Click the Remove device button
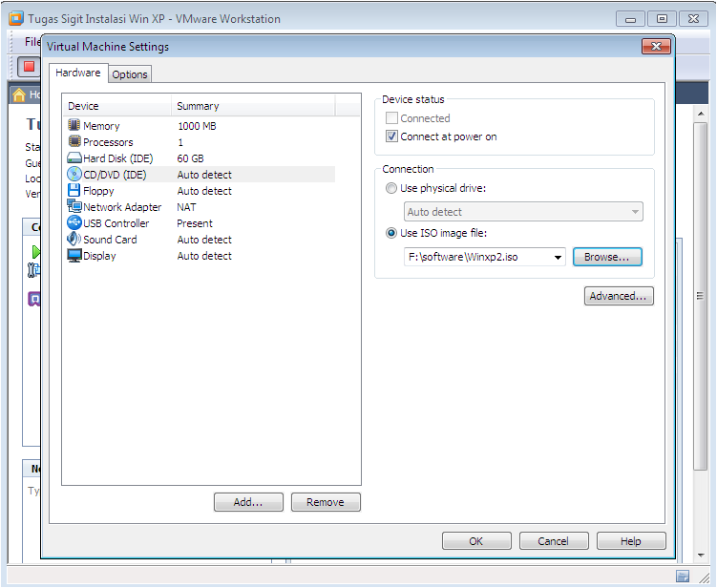The image size is (717, 588). point(326,502)
